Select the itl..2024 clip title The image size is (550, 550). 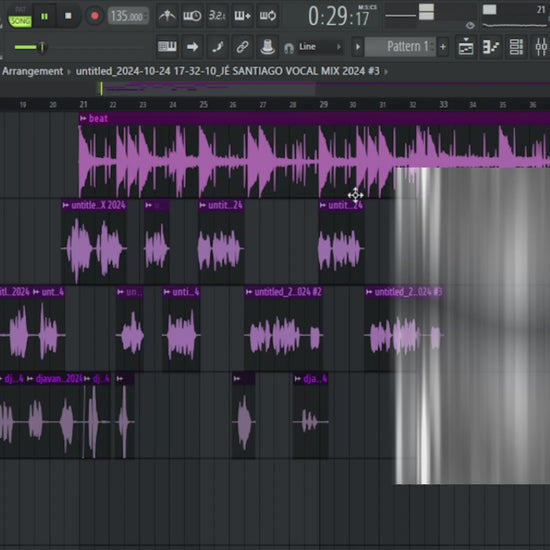click(15, 292)
